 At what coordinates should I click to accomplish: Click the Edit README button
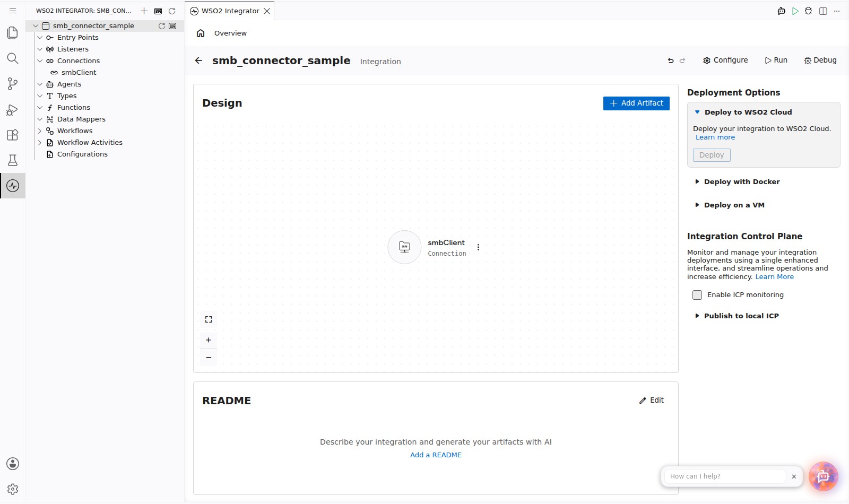tap(652, 400)
